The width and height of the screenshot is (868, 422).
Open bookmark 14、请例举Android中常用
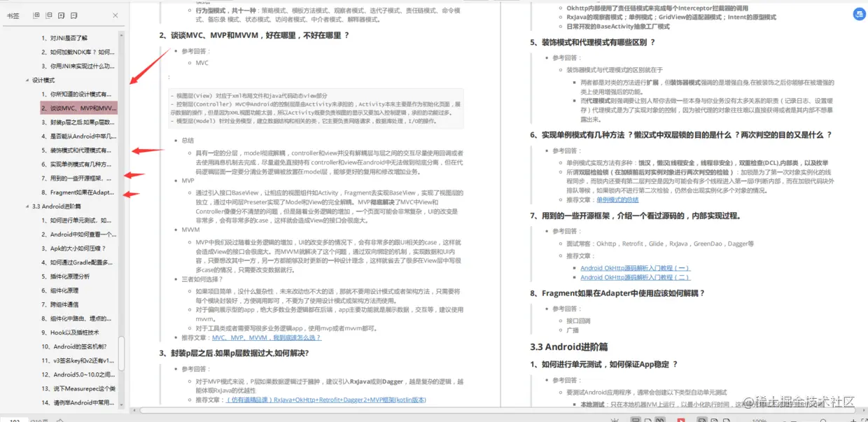coord(79,402)
